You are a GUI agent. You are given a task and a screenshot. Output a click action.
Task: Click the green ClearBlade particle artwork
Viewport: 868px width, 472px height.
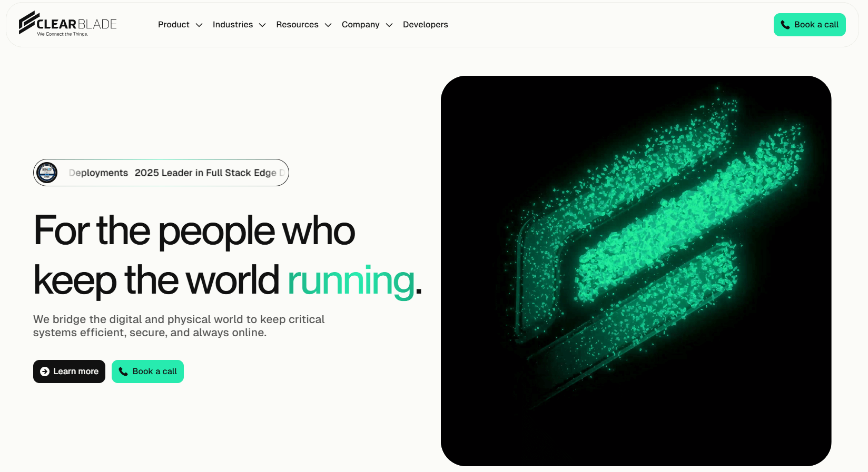(636, 270)
